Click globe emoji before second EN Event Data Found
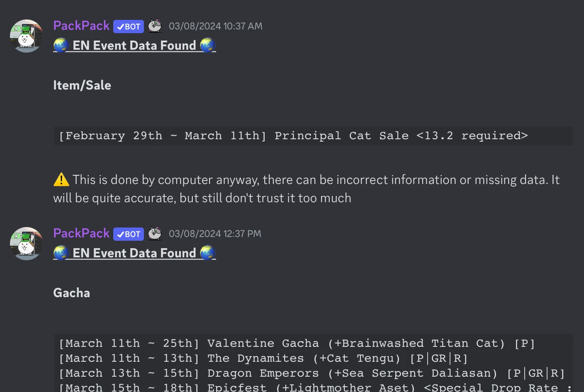Viewport: 584px width, 392px height. point(61,253)
